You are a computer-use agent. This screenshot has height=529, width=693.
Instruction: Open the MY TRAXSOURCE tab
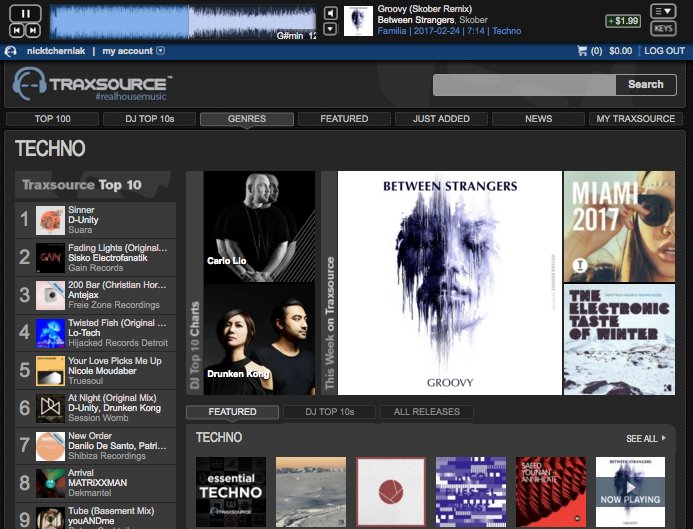636,118
